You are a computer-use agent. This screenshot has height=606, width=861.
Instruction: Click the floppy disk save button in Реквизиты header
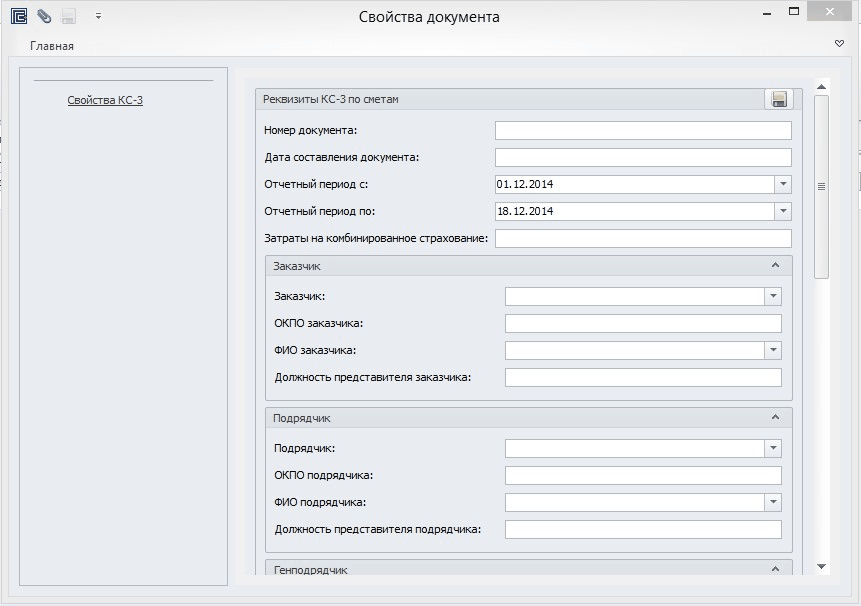click(x=779, y=99)
